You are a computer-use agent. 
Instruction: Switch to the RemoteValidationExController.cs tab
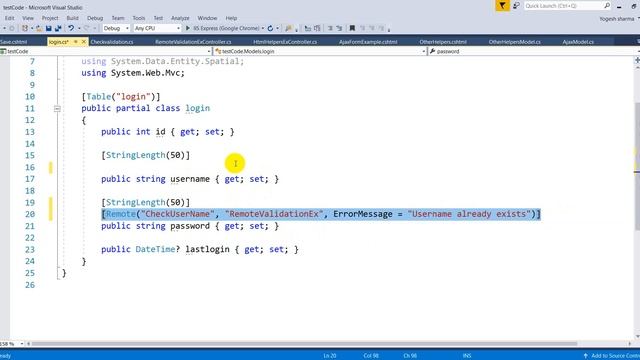point(193,42)
